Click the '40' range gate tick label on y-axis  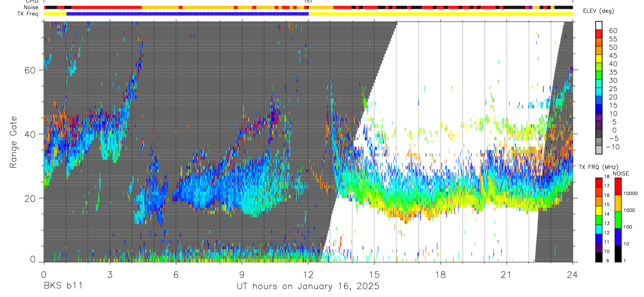(30, 134)
